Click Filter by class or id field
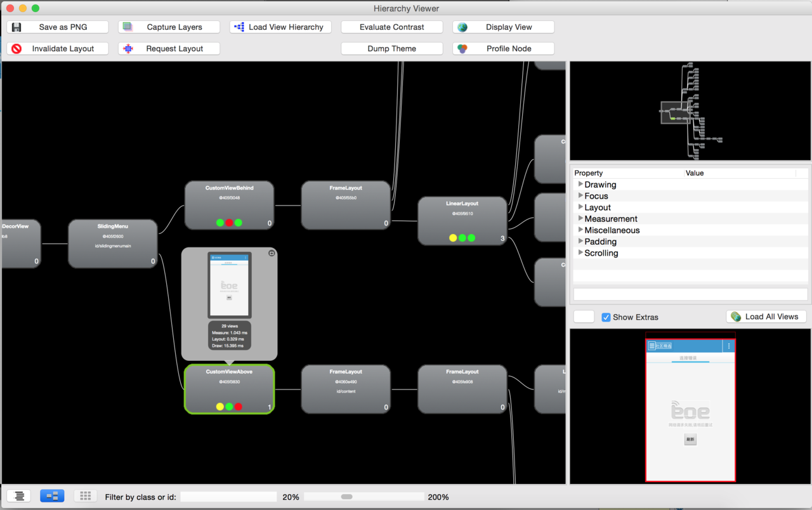812x510 pixels. tap(229, 497)
